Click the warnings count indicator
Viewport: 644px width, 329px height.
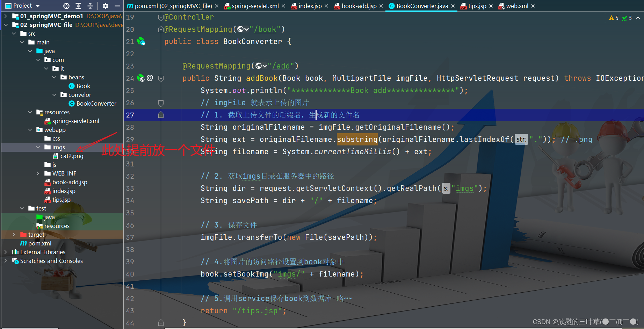pos(614,18)
